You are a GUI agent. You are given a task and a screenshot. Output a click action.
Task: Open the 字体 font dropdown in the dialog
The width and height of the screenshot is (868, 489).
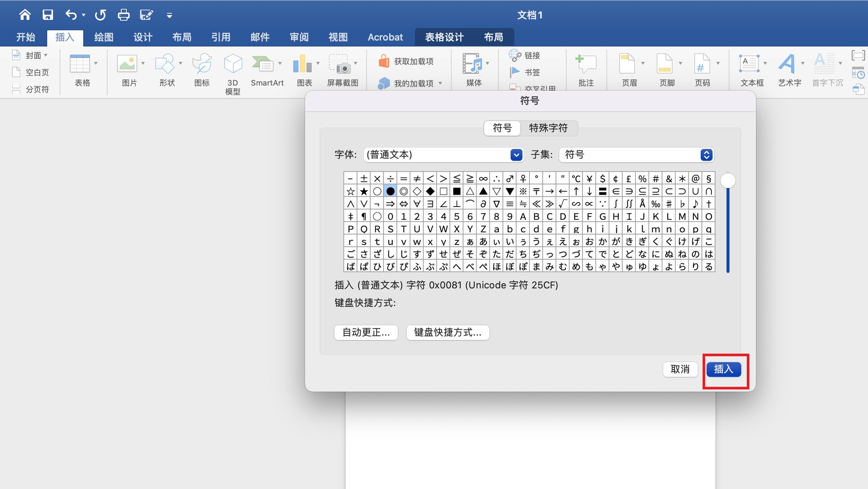tap(515, 154)
